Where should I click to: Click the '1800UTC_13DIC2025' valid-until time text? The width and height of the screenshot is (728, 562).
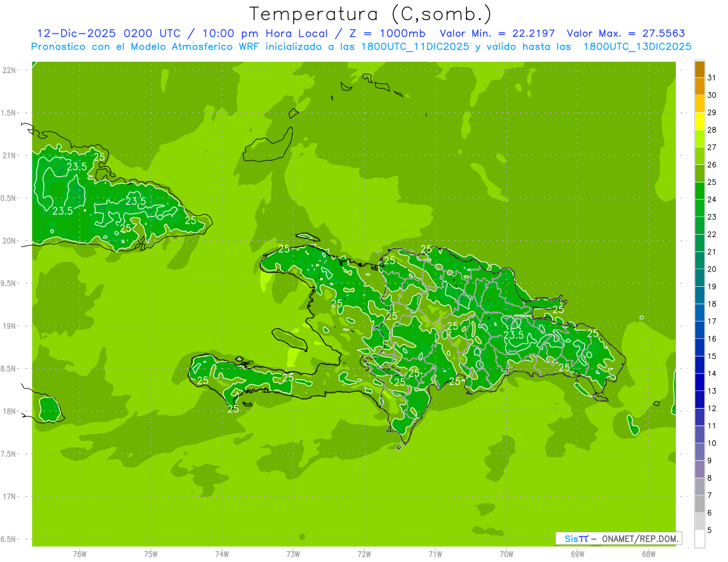pos(638,47)
